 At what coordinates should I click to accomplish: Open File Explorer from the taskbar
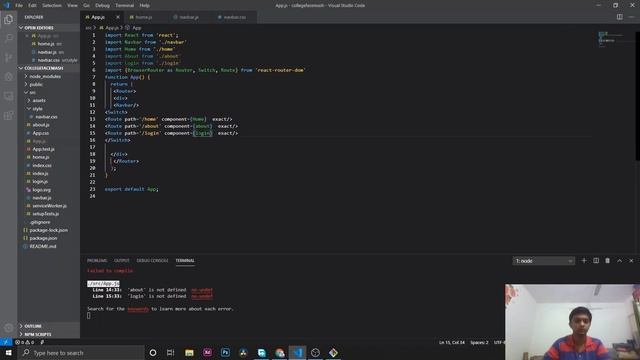189,353
